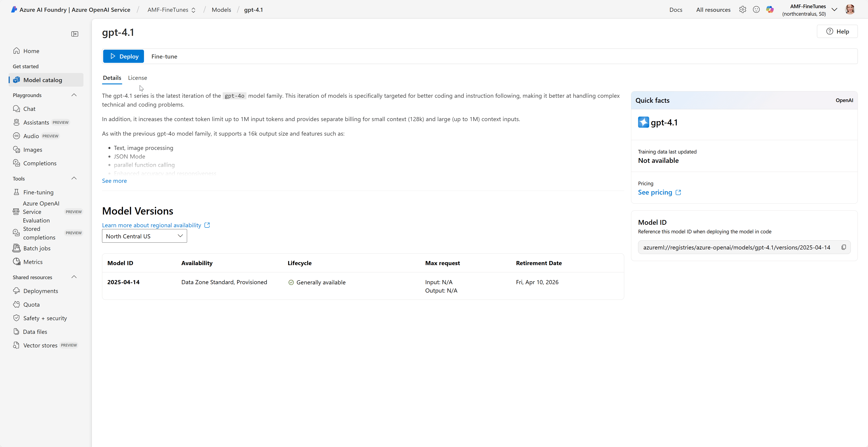Viewport: 868px width, 447px height.
Task: Open Docs in the header
Action: (675, 10)
